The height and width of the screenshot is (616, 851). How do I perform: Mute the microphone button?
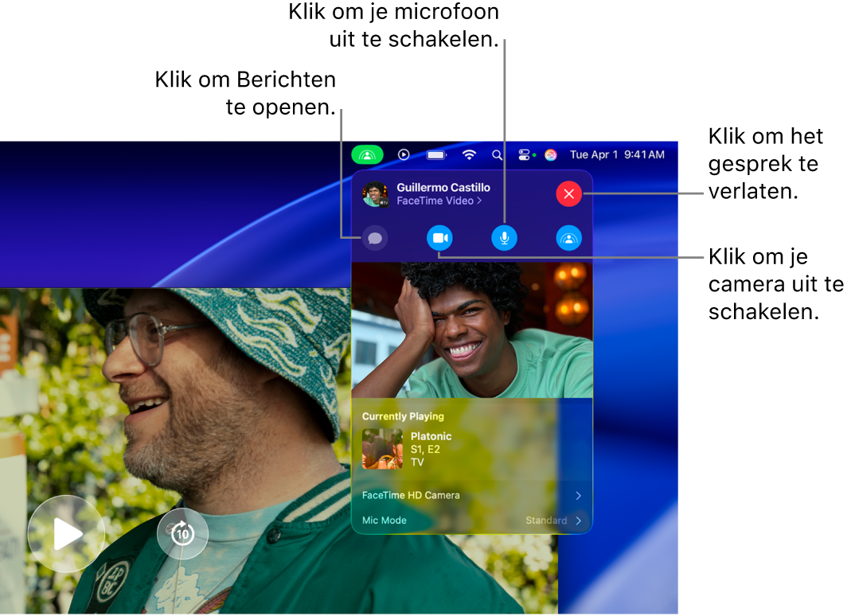pos(504,238)
